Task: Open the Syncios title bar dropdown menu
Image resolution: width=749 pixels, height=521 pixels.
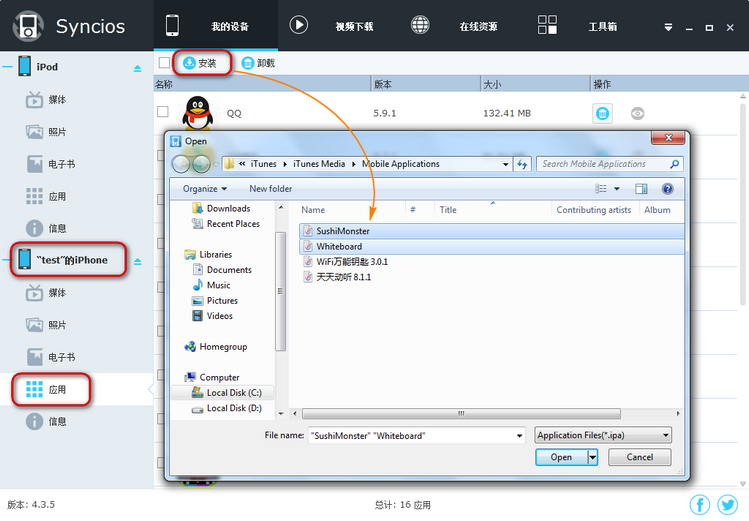Action: point(668,28)
